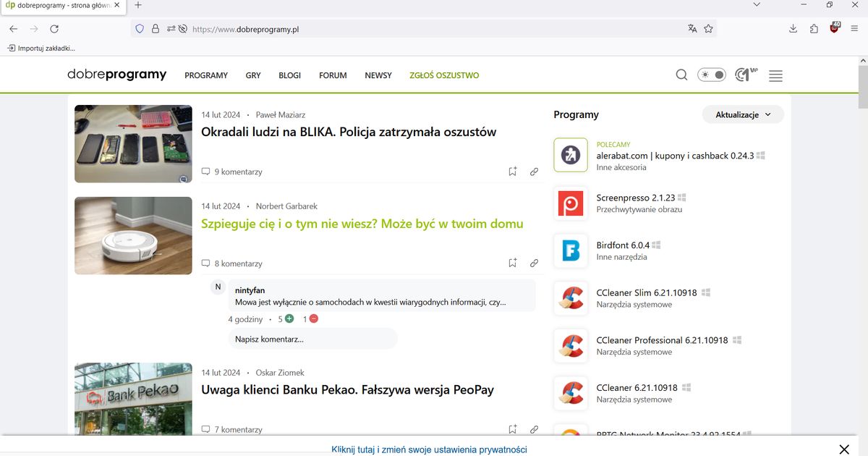Open the browser extensions puzzle icon
Image resolution: width=868 pixels, height=456 pixels.
pyautogui.click(x=814, y=28)
